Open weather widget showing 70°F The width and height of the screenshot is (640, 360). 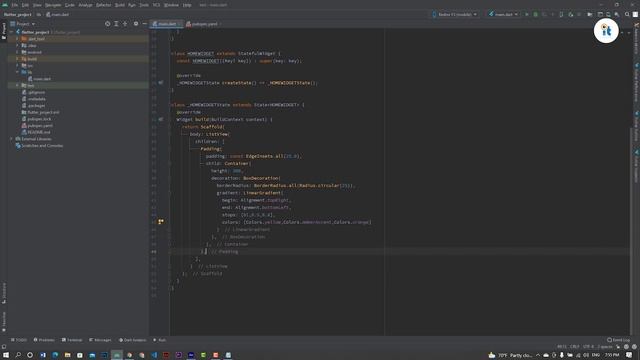[510, 355]
